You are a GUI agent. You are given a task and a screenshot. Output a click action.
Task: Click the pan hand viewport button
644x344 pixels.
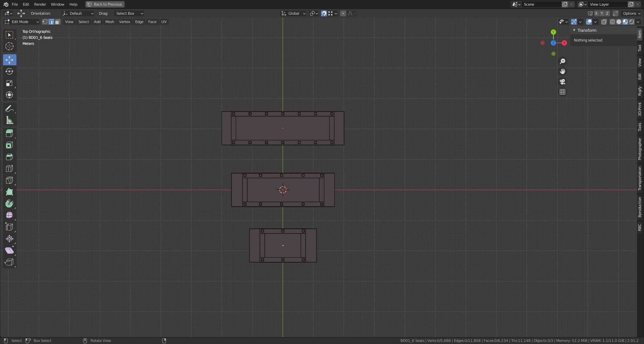[x=562, y=71]
